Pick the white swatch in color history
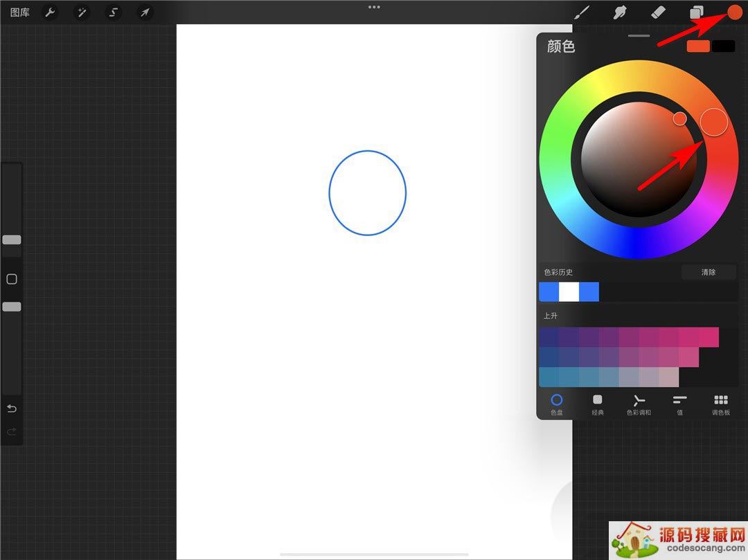The width and height of the screenshot is (748, 560). [x=569, y=292]
